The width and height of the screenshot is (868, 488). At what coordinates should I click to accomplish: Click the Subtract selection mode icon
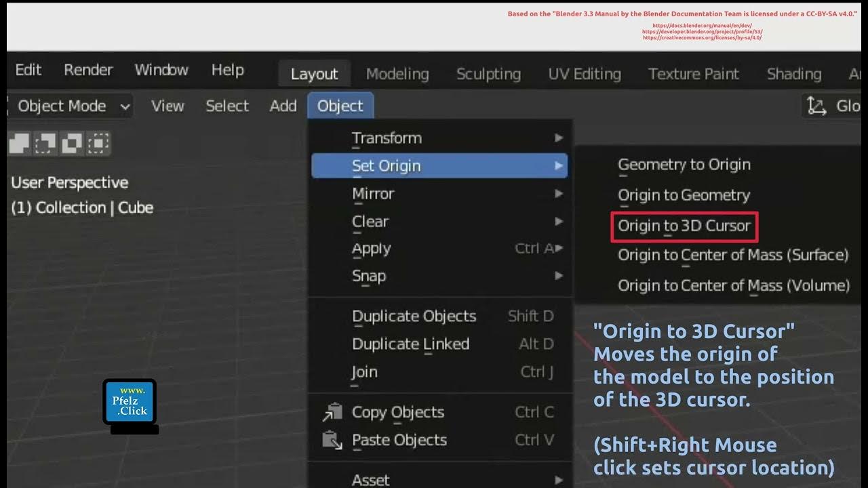tap(72, 143)
